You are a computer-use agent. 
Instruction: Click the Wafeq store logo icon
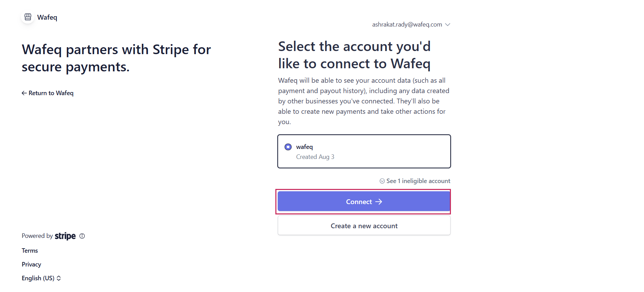click(28, 17)
